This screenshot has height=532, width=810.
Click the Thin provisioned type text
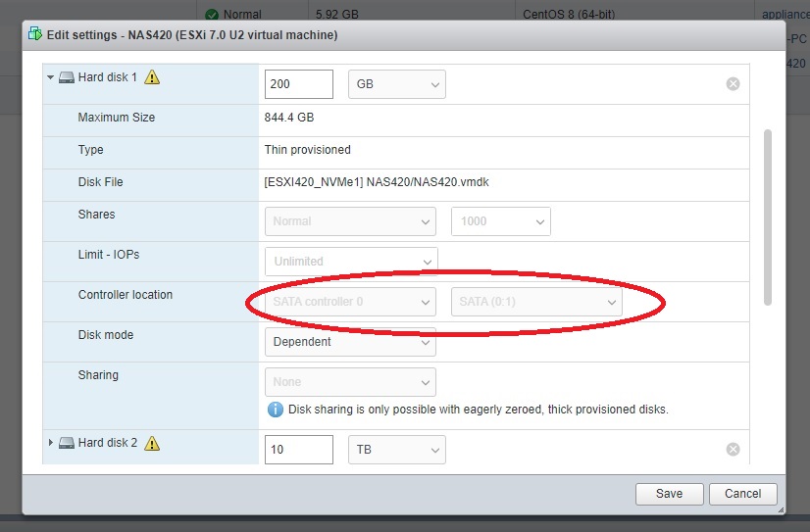click(307, 150)
